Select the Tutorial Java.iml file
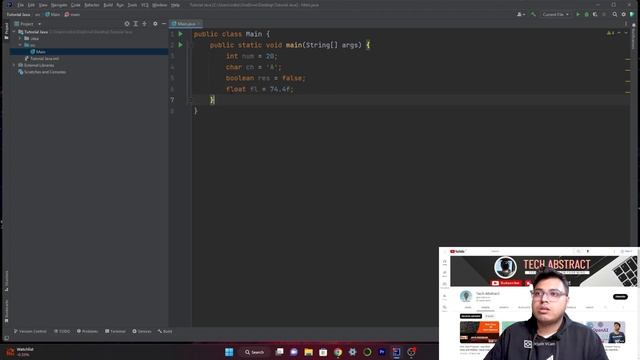 click(42, 59)
